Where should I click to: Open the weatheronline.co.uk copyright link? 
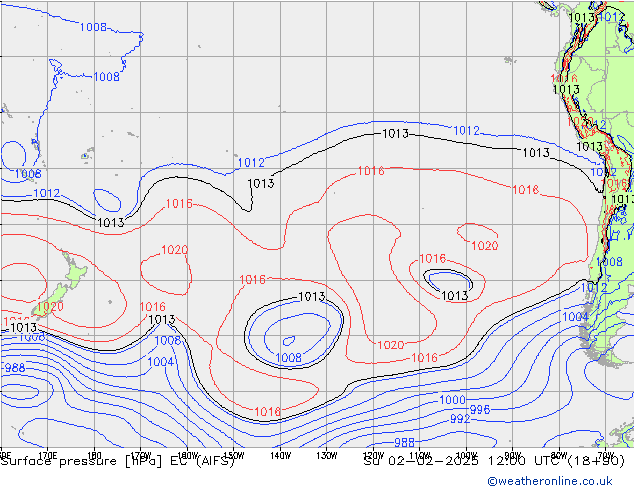(550, 481)
